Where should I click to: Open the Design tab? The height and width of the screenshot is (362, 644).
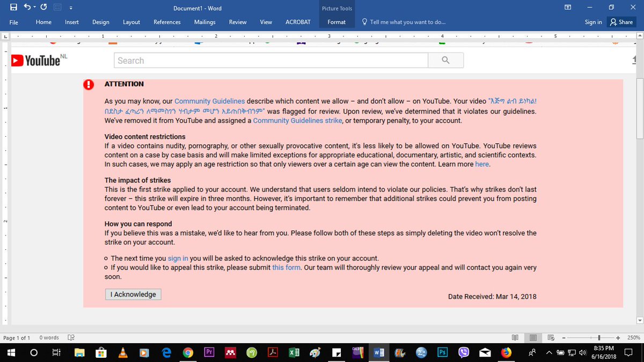(x=101, y=22)
